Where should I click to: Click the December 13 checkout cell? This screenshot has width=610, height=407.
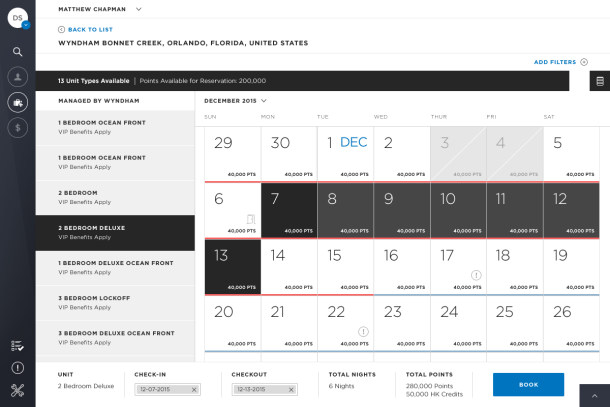coord(233,267)
